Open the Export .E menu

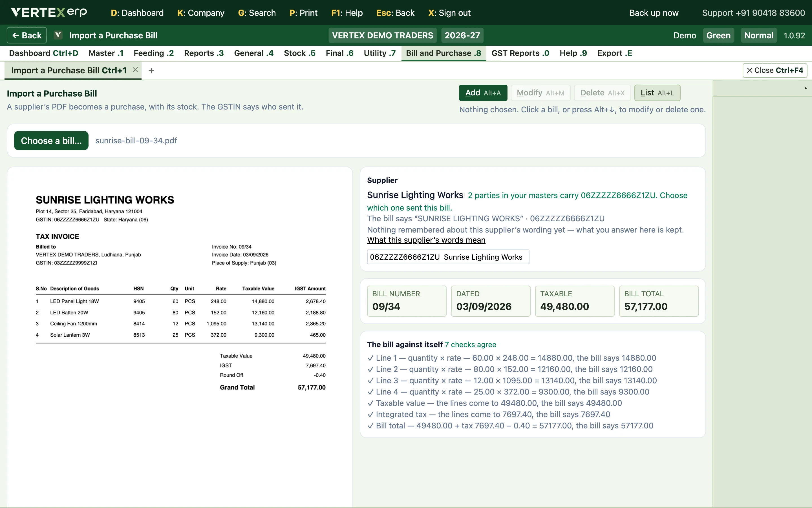click(615, 53)
